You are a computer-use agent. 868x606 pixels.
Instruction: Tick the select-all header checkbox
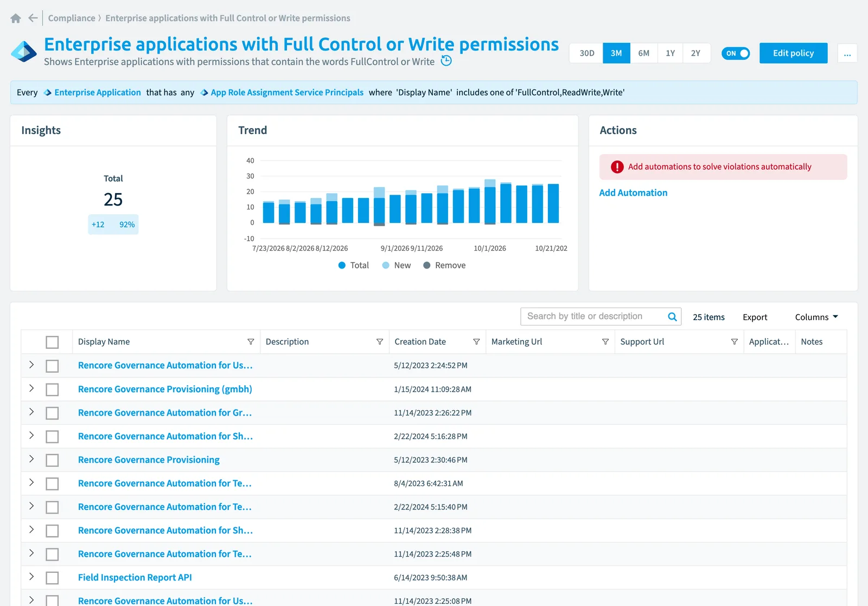click(x=52, y=342)
